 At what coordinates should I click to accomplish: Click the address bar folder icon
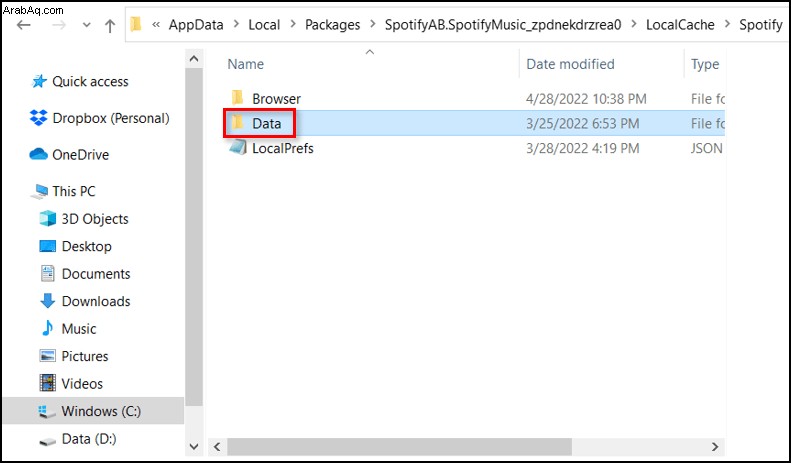click(x=136, y=24)
